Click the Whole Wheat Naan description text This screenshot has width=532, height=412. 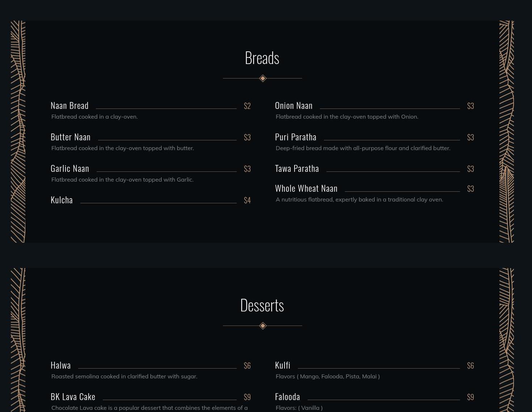(359, 199)
